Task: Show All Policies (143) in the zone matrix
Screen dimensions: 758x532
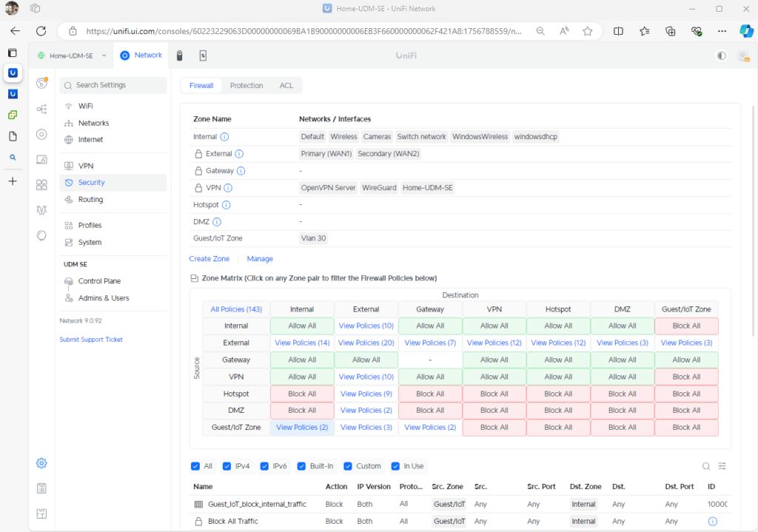Action: coord(236,309)
